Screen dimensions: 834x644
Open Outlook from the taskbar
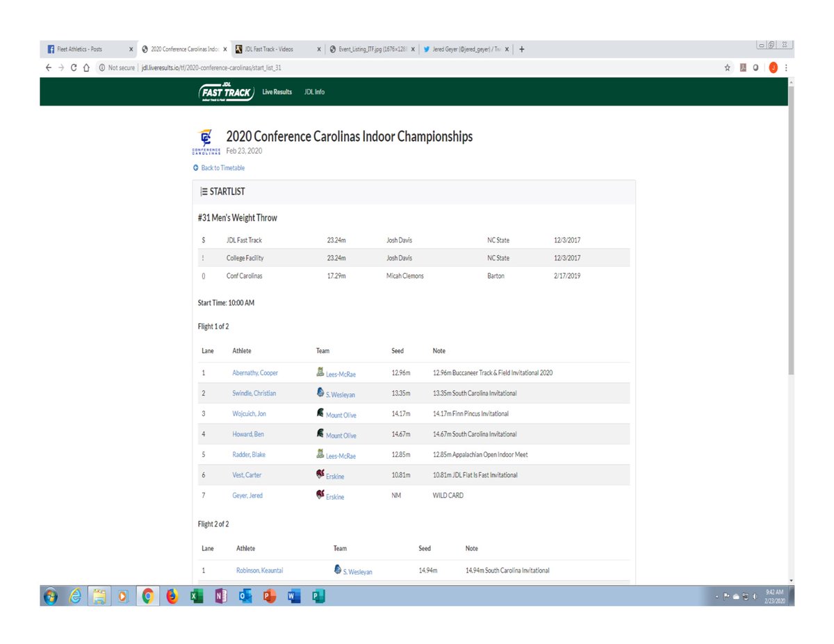245,596
